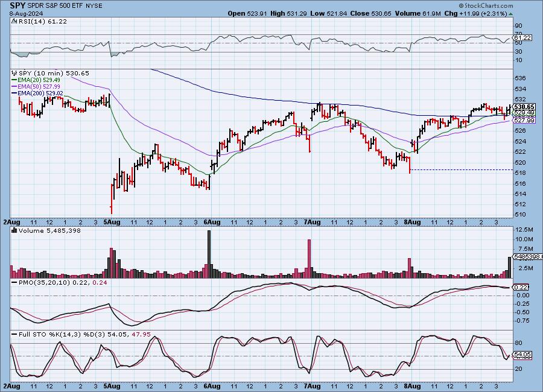This screenshot has height=392, width=543.
Task: Click the Full STO line swatch in legend
Action: point(14,335)
